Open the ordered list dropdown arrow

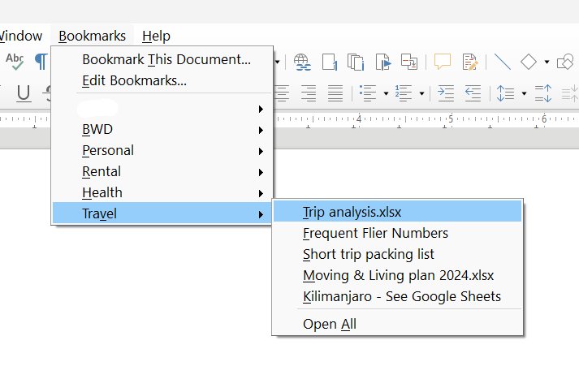pos(422,93)
